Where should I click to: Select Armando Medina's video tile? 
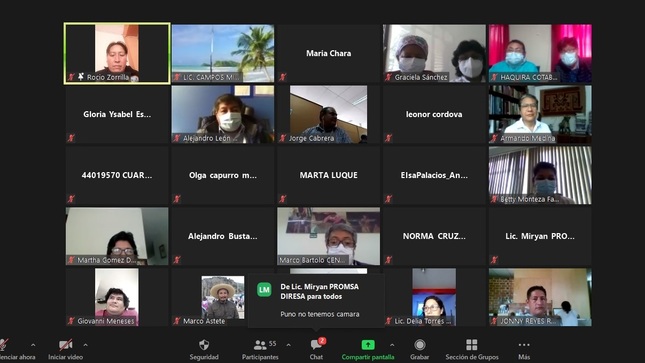(540, 114)
